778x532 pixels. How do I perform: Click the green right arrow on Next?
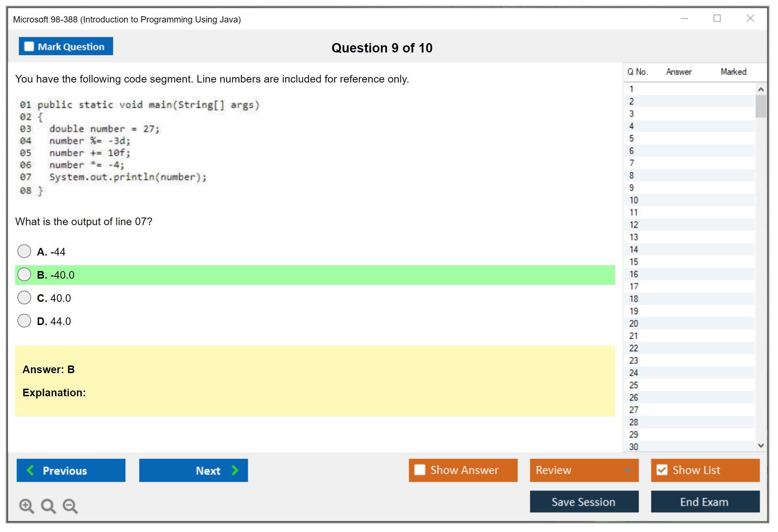[x=235, y=470]
